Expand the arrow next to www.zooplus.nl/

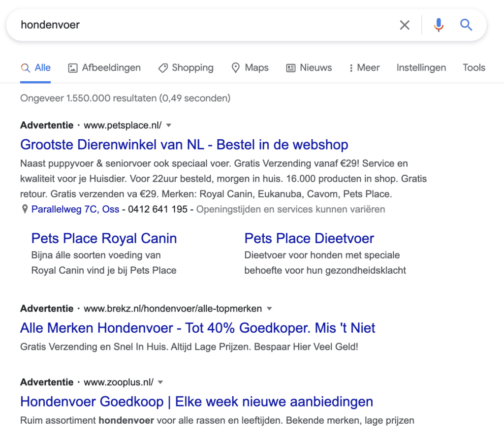(x=161, y=382)
